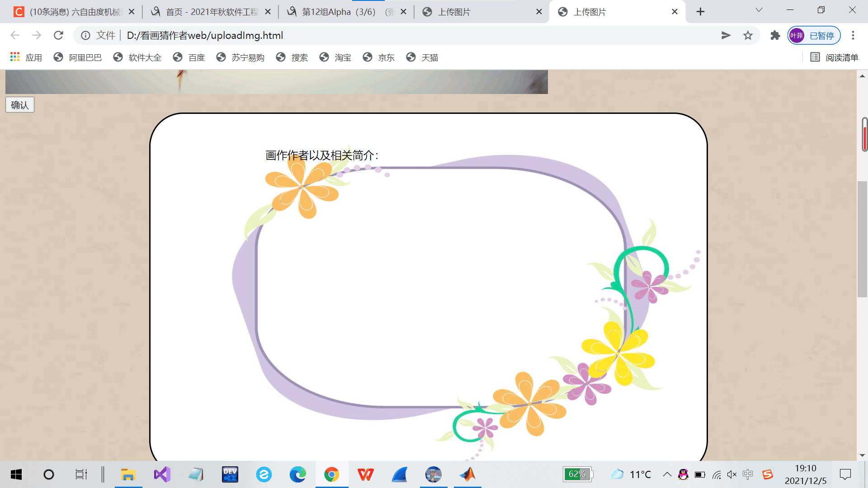Click the share/send page icon
The height and width of the screenshot is (488, 868).
pyautogui.click(x=726, y=35)
